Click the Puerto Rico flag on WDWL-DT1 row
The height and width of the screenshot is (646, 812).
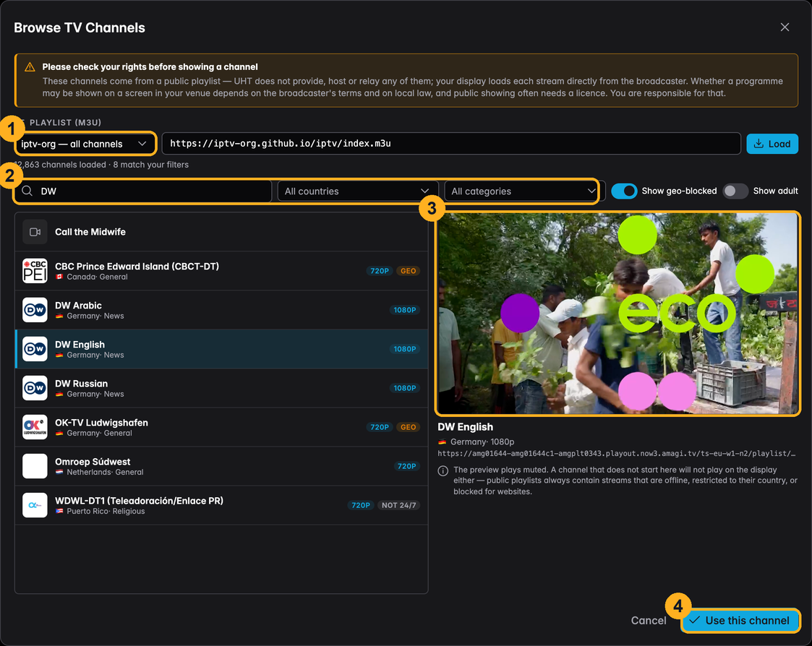tap(59, 512)
